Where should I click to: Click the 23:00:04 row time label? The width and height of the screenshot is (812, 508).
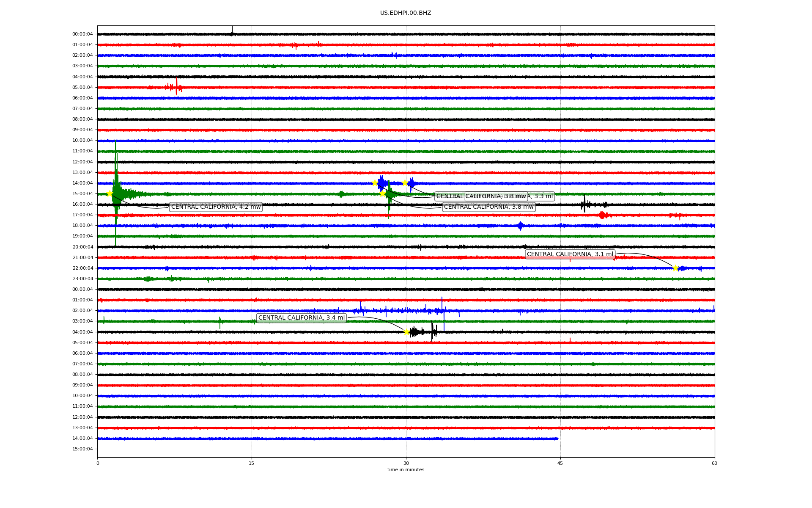82,279
